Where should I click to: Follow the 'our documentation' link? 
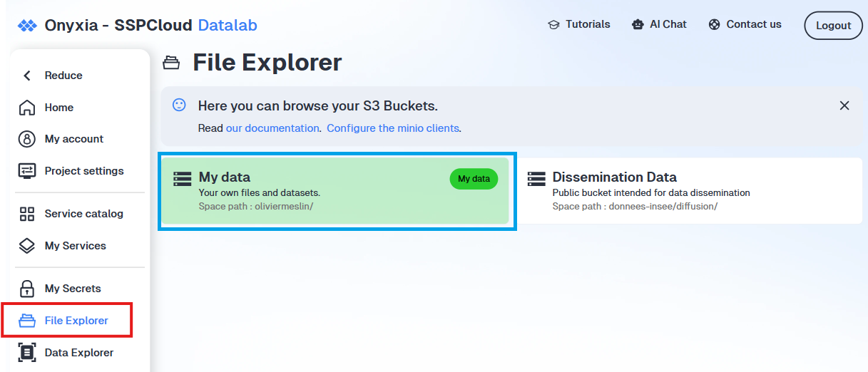point(272,128)
